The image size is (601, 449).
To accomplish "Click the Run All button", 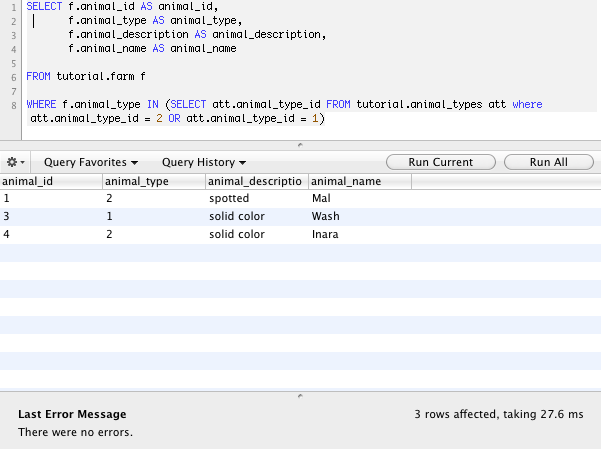I will click(548, 162).
